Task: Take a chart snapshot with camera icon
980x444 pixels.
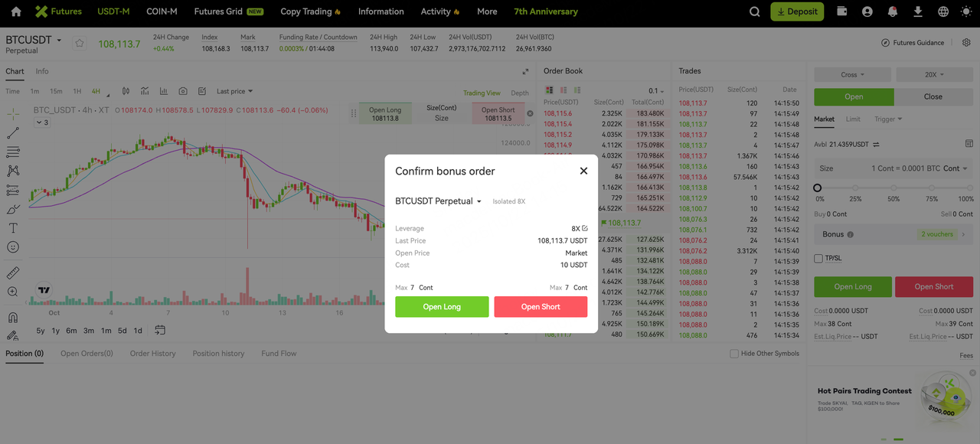Action: (x=183, y=91)
